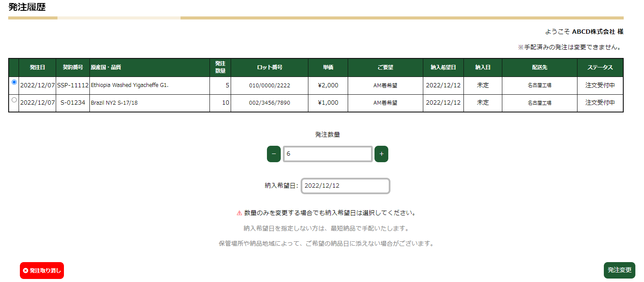Viewport: 644px width, 282px height.
Task: Click contract number SSP-11112 cell
Action: click(73, 85)
